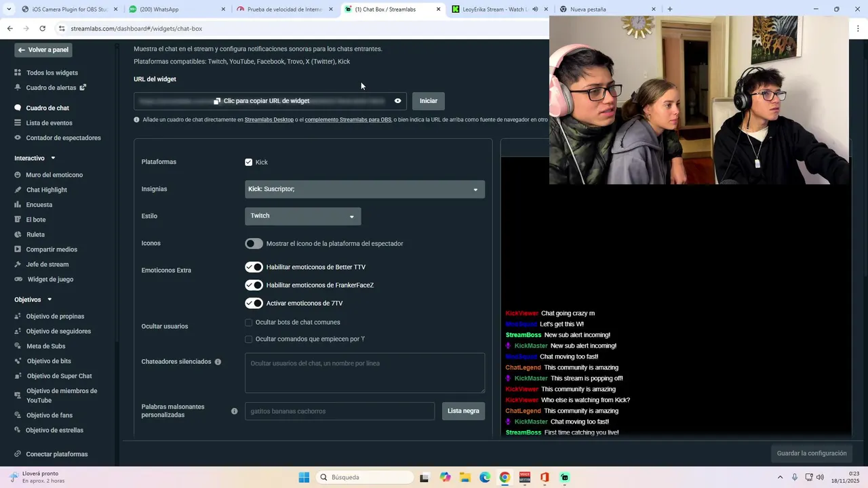Turn off 7TV emoticons toggle
The image size is (868, 488).
[254, 303]
